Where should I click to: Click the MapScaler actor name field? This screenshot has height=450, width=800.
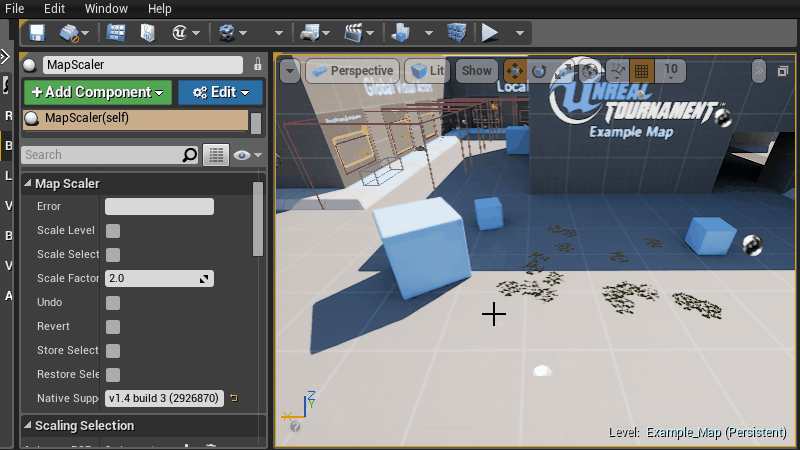click(143, 65)
